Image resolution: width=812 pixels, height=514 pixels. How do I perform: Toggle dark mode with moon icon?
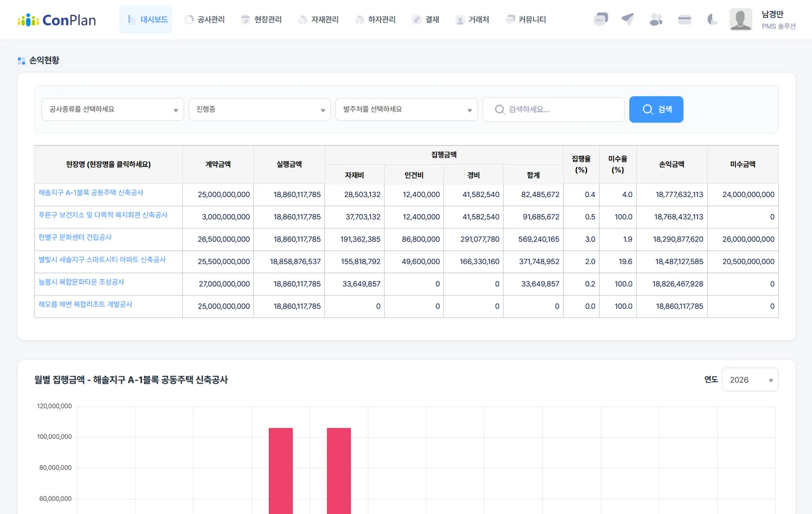pyautogui.click(x=713, y=20)
